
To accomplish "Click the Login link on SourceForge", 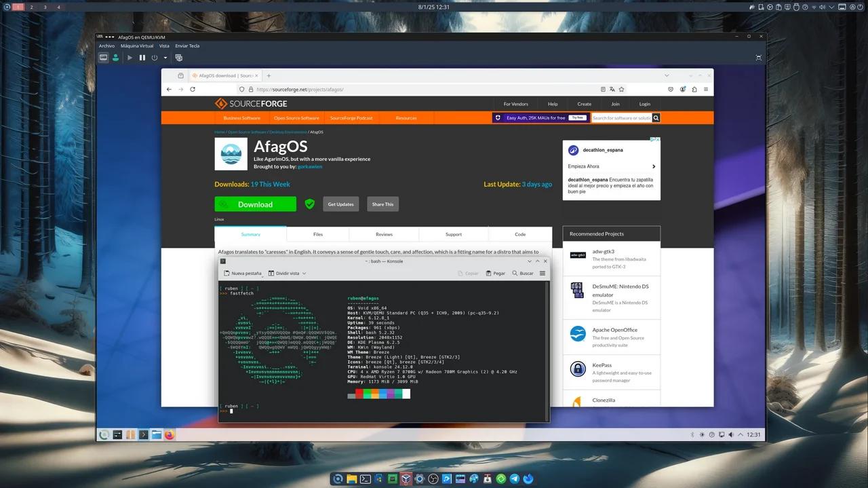I will pyautogui.click(x=644, y=104).
